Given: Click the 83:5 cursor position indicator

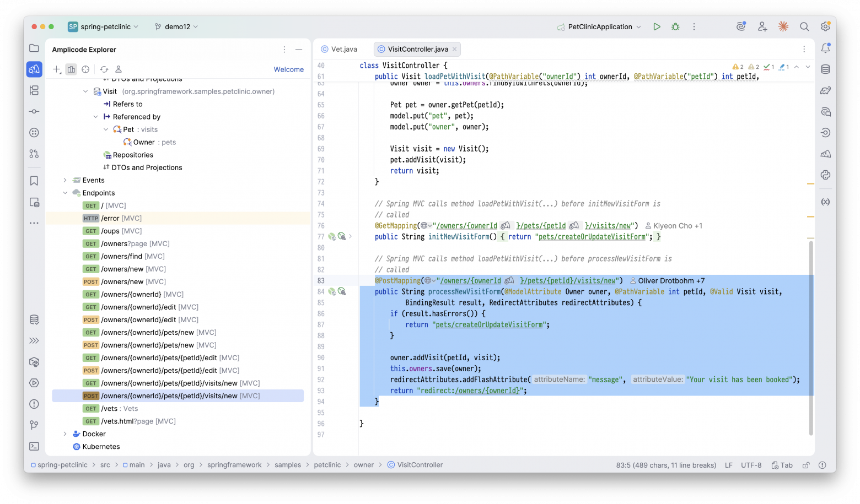Looking at the screenshot, I should coord(666,465).
